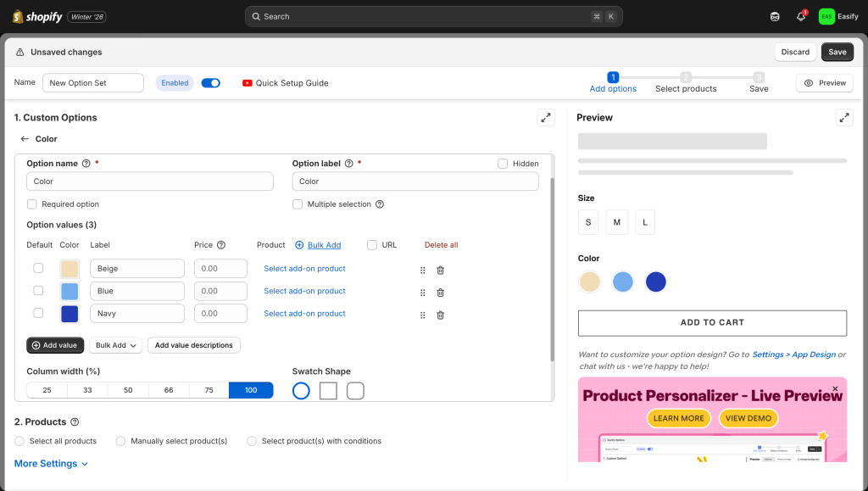Click the Save button
Image resolution: width=868 pixels, height=491 pixels.
(x=837, y=52)
